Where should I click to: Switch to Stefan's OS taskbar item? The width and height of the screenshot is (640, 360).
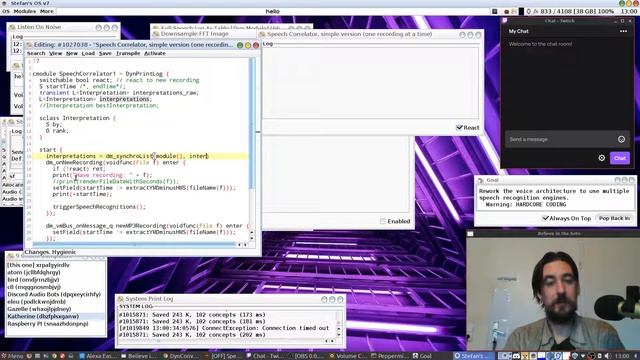[473, 356]
